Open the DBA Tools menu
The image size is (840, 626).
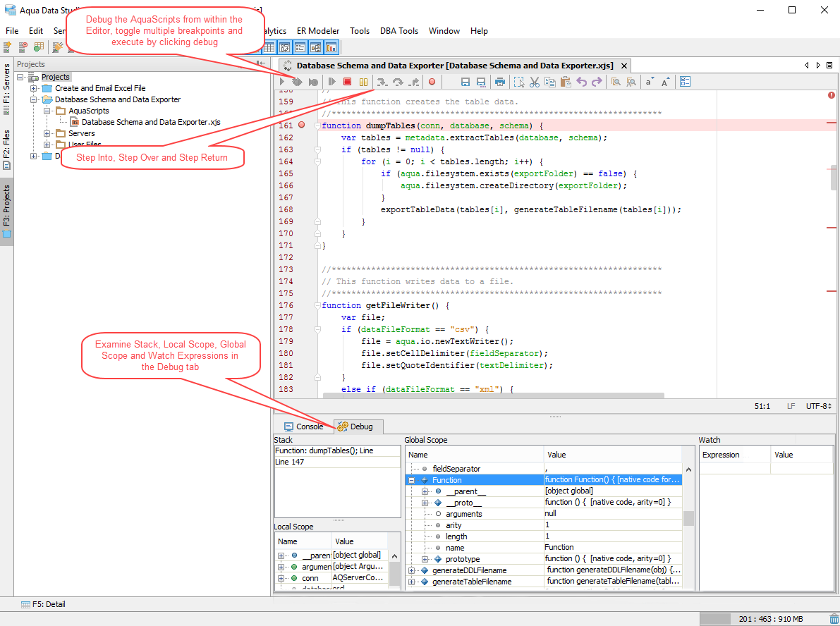[x=399, y=31]
